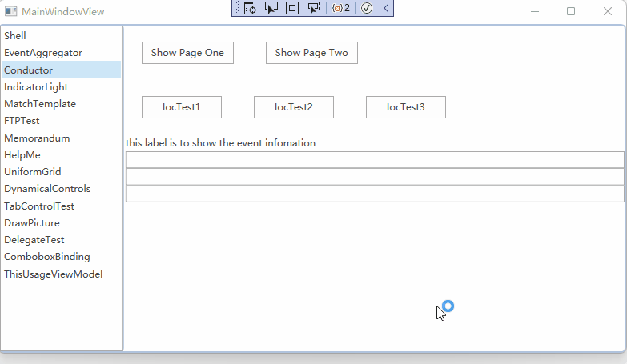Screen dimensions: 627x364
Task: Click the third empty text box
Action: coord(375,194)
